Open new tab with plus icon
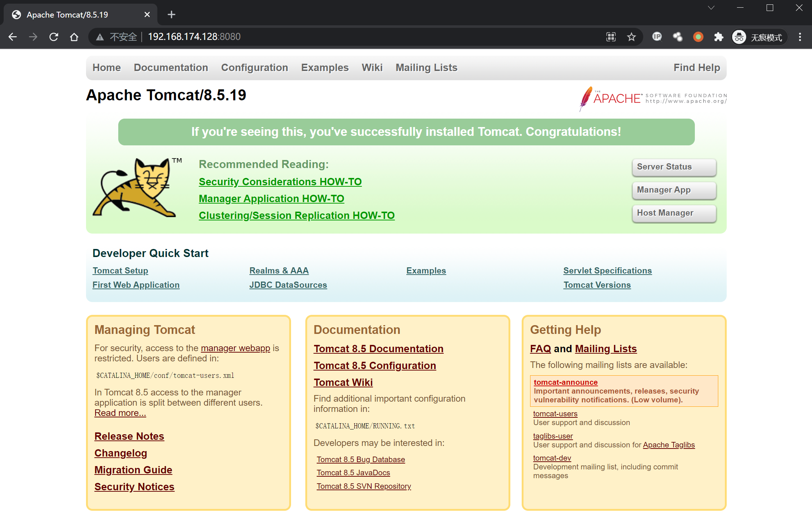The height and width of the screenshot is (521, 812). pyautogui.click(x=171, y=15)
